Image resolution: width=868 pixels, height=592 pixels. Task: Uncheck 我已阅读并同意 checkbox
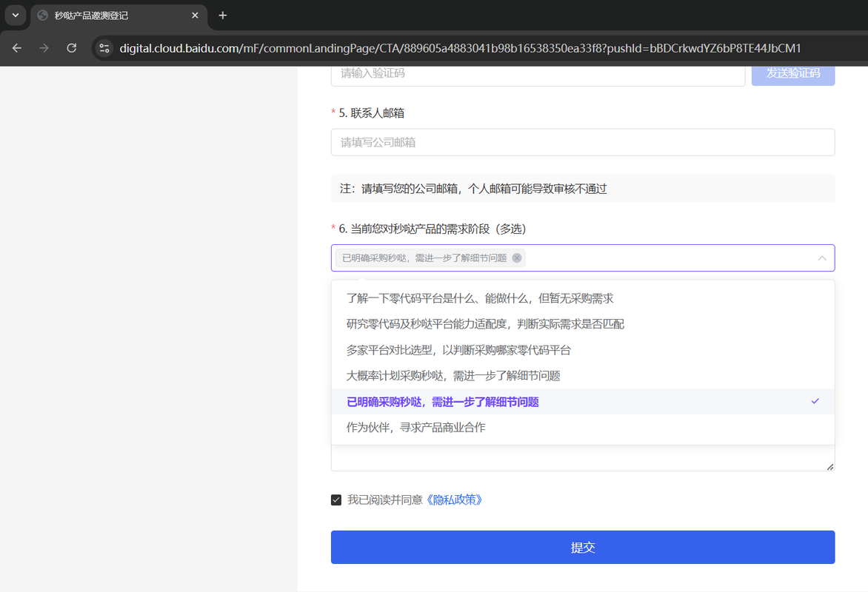coord(336,500)
